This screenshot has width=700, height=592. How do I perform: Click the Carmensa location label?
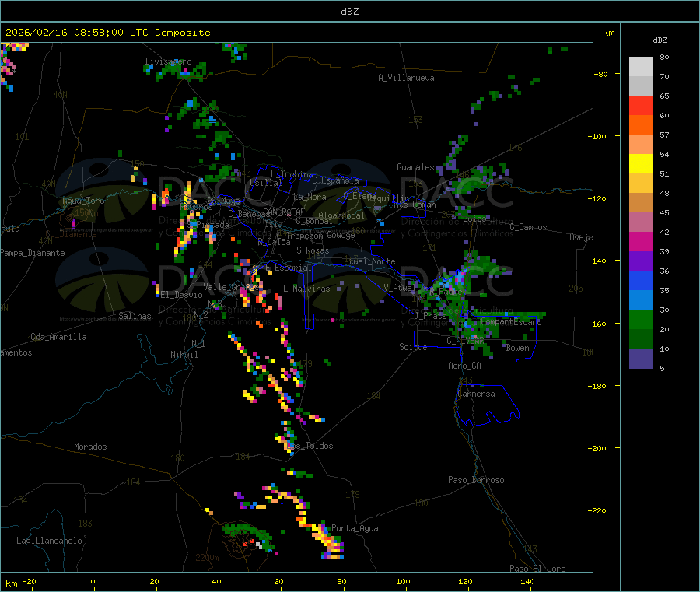476,394
